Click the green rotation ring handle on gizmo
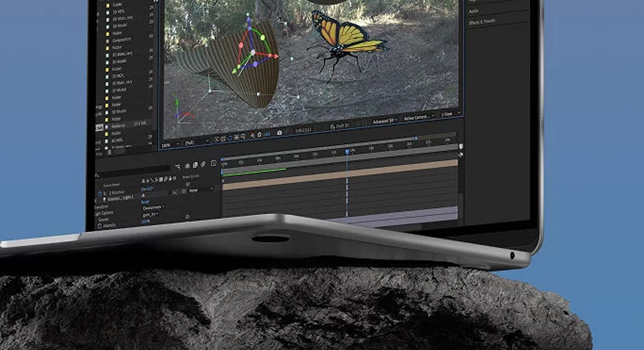644x350 pixels. [x=262, y=38]
